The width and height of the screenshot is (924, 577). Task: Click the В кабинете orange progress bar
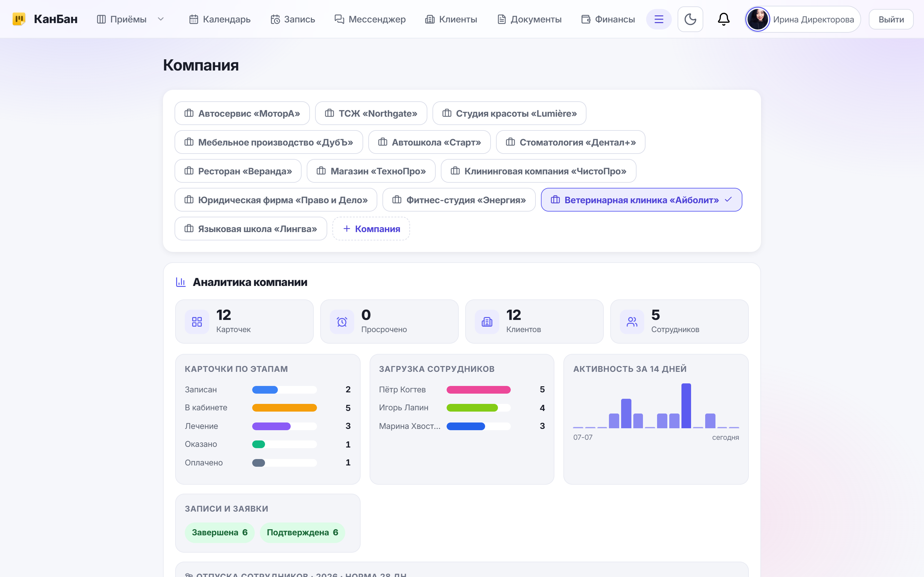tap(285, 407)
